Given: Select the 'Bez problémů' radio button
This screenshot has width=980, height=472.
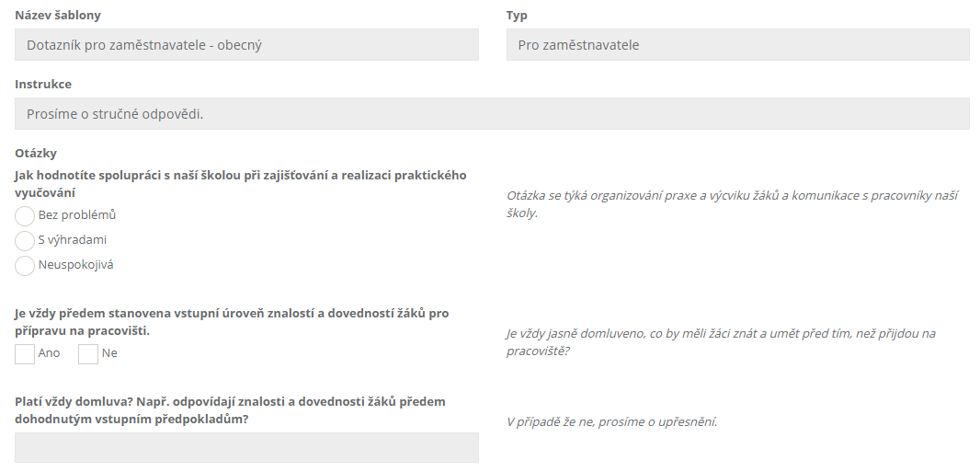Looking at the screenshot, I should click(x=25, y=215).
